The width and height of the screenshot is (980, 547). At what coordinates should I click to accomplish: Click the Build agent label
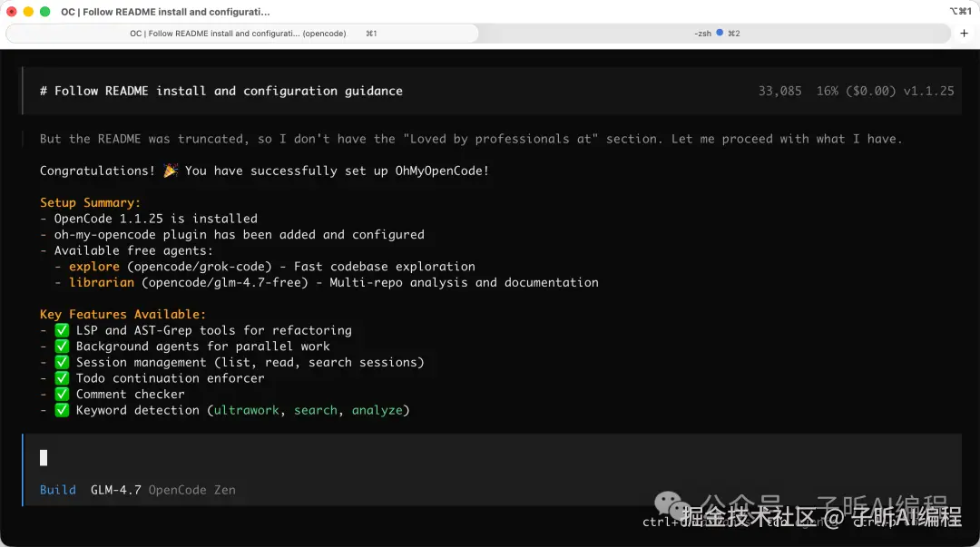click(x=57, y=490)
